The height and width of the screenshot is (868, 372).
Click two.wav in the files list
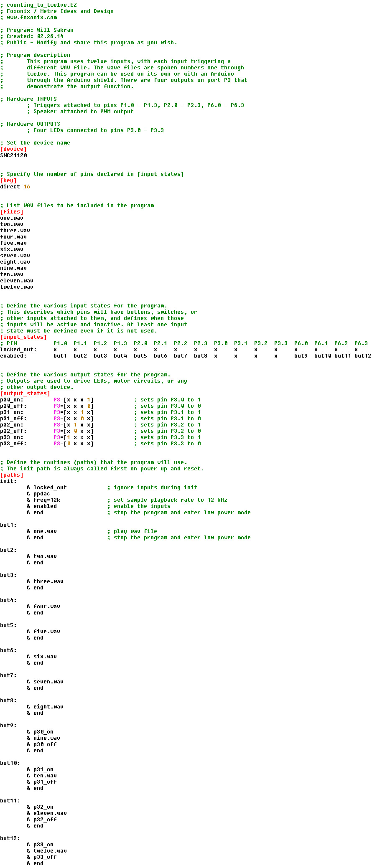tap(12, 224)
